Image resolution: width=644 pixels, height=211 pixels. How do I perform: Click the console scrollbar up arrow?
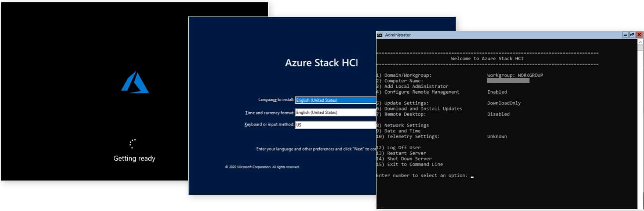coord(640,42)
